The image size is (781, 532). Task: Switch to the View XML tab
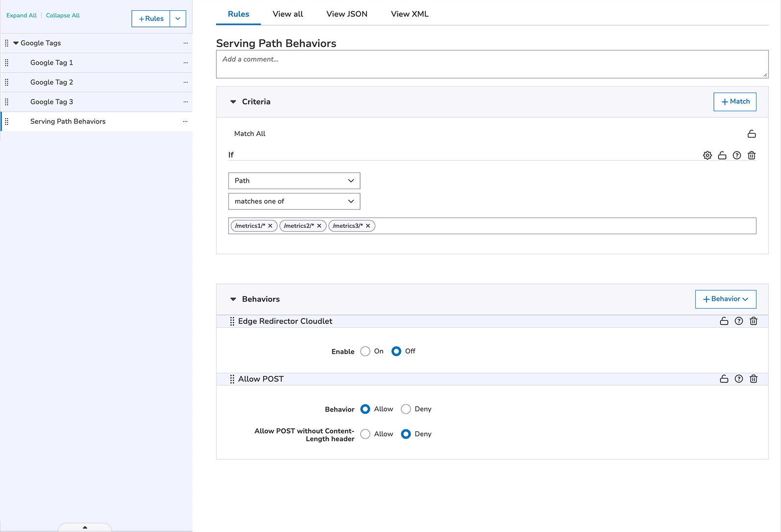(409, 14)
